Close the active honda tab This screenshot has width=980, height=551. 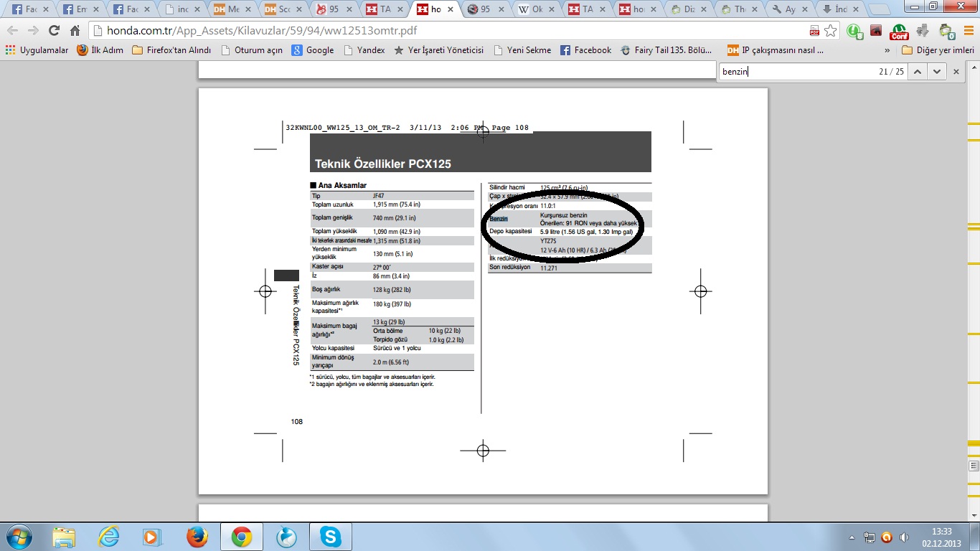pos(451,9)
